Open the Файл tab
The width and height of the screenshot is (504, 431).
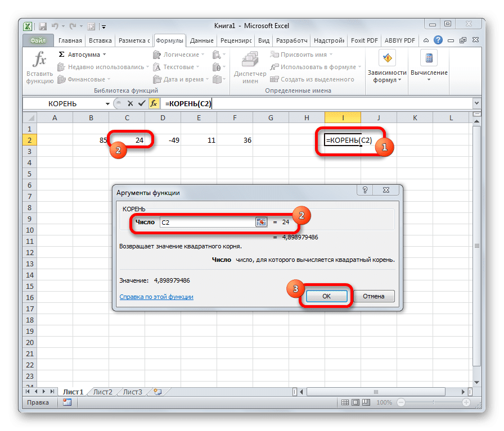point(38,40)
